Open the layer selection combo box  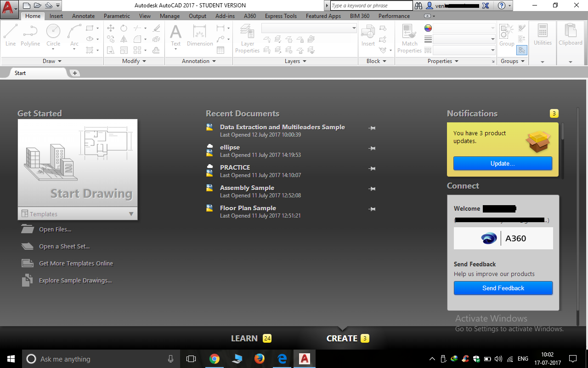click(x=309, y=28)
